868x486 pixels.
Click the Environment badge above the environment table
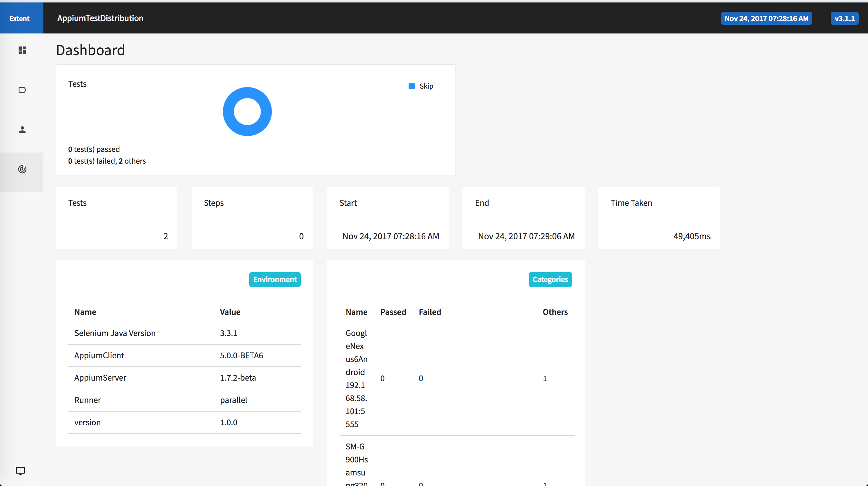(x=275, y=279)
